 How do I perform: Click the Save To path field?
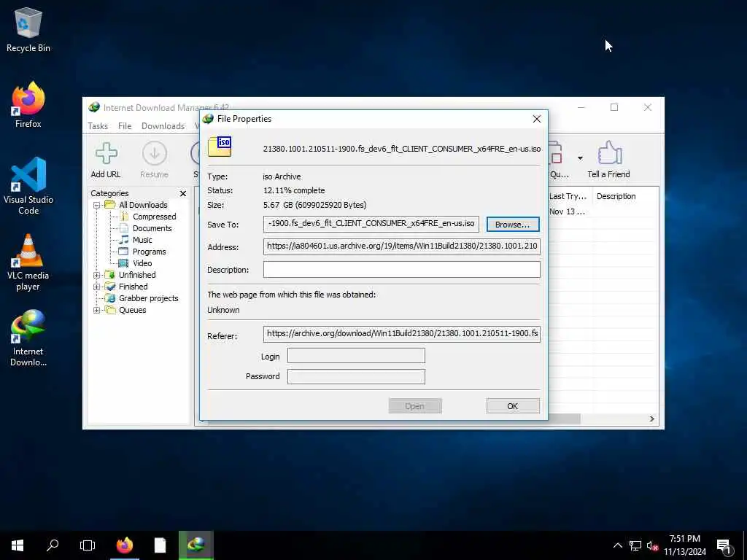pos(371,224)
